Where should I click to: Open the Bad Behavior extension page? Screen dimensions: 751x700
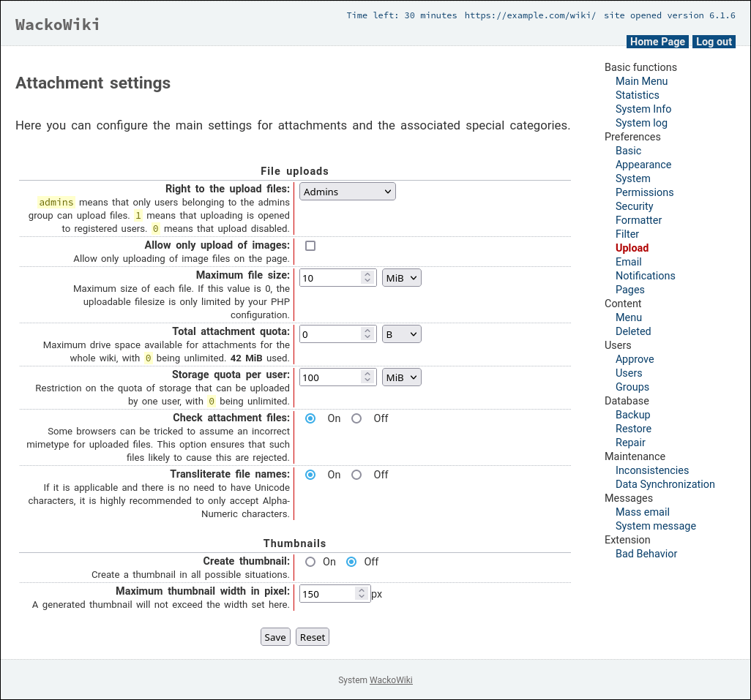point(646,554)
